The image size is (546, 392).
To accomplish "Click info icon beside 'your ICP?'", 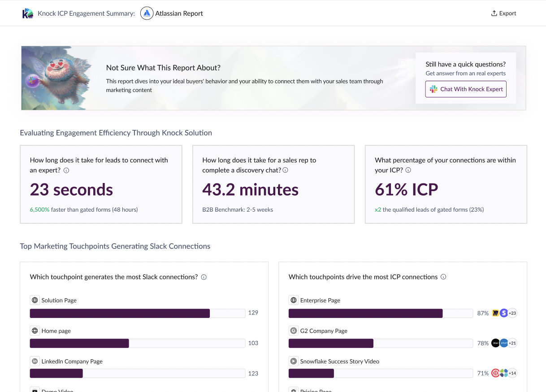I will tap(408, 170).
